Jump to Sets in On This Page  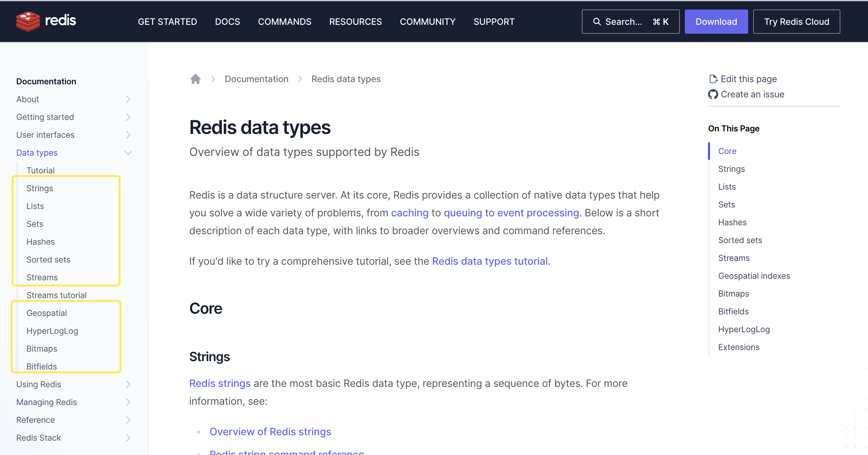(727, 205)
